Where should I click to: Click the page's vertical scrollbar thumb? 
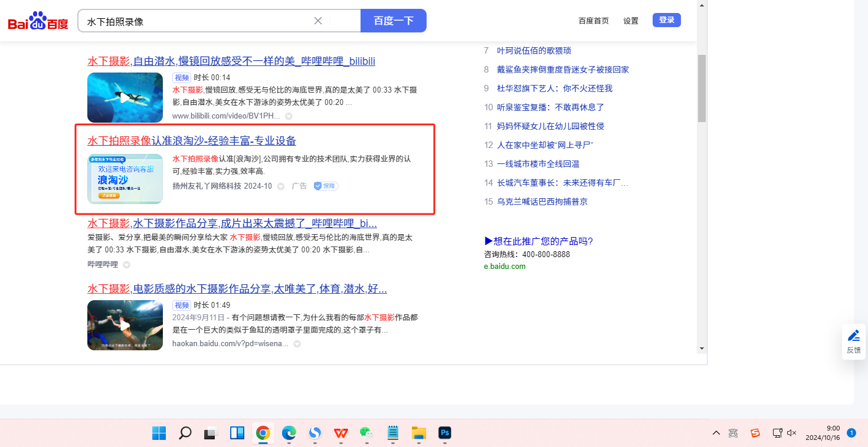(x=702, y=88)
